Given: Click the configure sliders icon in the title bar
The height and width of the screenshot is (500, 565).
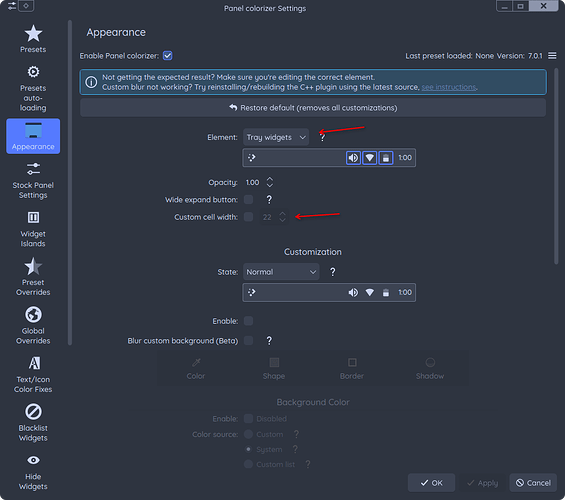Looking at the screenshot, I should pos(12,6).
